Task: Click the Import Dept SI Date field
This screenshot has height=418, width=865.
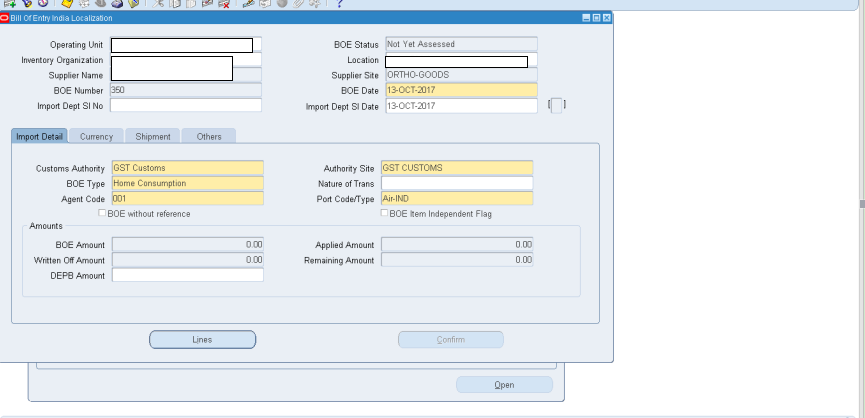Action: (461, 106)
